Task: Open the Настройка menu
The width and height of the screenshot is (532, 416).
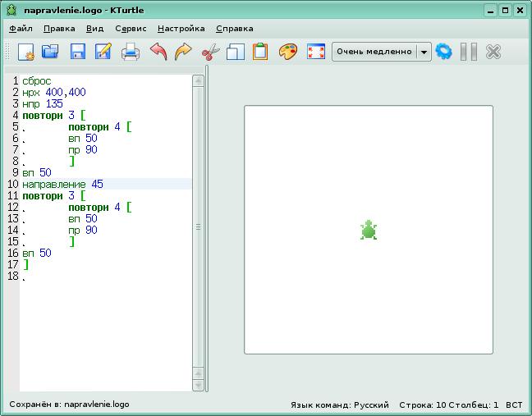Action: [x=181, y=28]
